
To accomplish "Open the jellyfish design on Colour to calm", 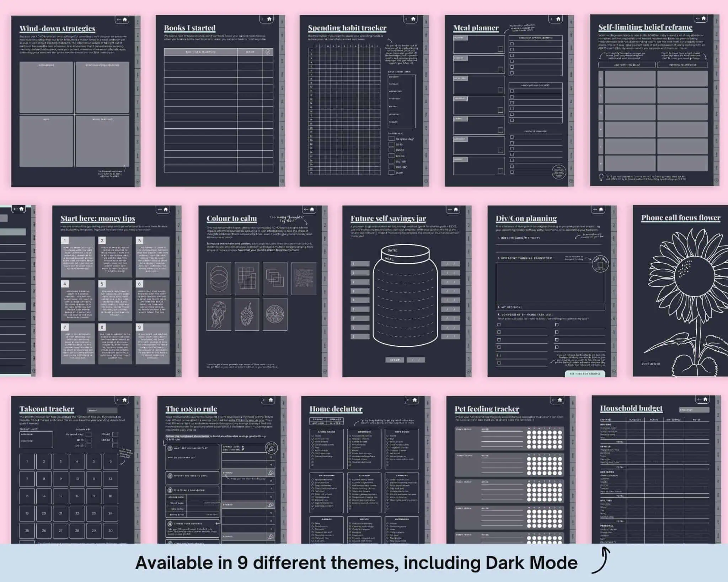I will (x=219, y=314).
